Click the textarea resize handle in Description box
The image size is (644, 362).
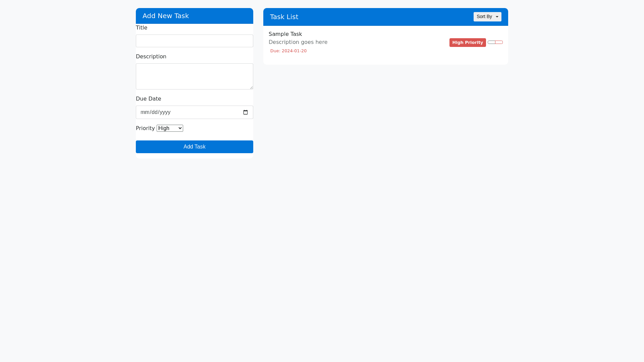tap(251, 87)
